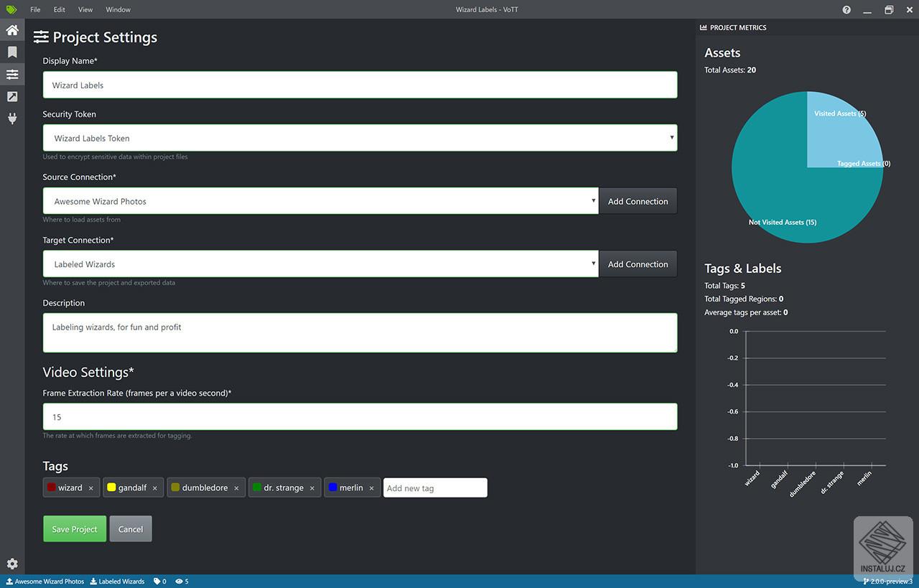Open the File menu

[x=35, y=9]
